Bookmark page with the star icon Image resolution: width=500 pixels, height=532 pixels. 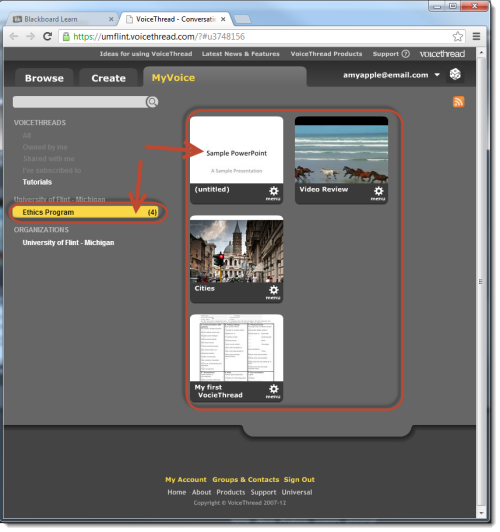coord(458,36)
